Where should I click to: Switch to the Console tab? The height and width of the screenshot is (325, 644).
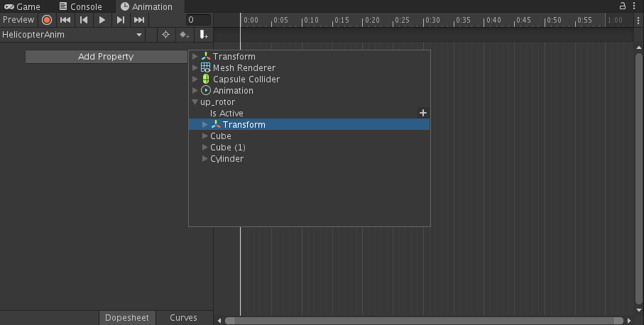tap(81, 6)
